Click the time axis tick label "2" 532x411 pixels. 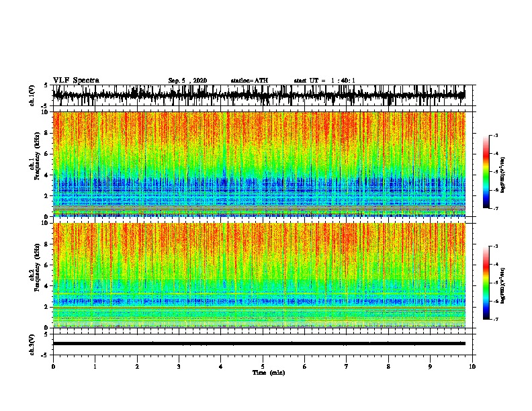click(x=137, y=367)
